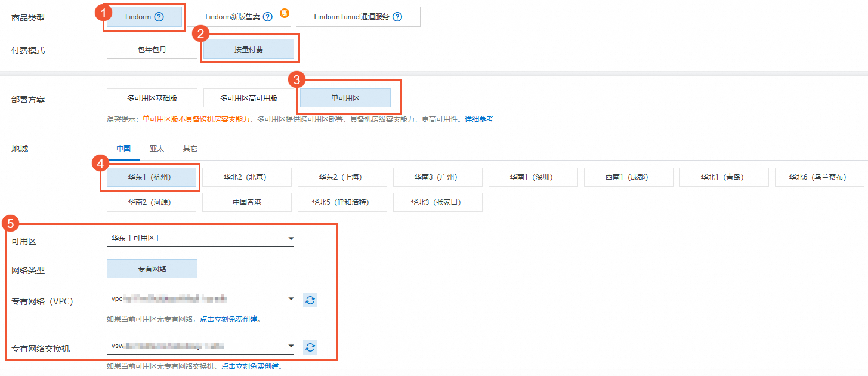Open the 可用区 dropdown
This screenshot has width=868, height=376.
pyautogui.click(x=200, y=239)
